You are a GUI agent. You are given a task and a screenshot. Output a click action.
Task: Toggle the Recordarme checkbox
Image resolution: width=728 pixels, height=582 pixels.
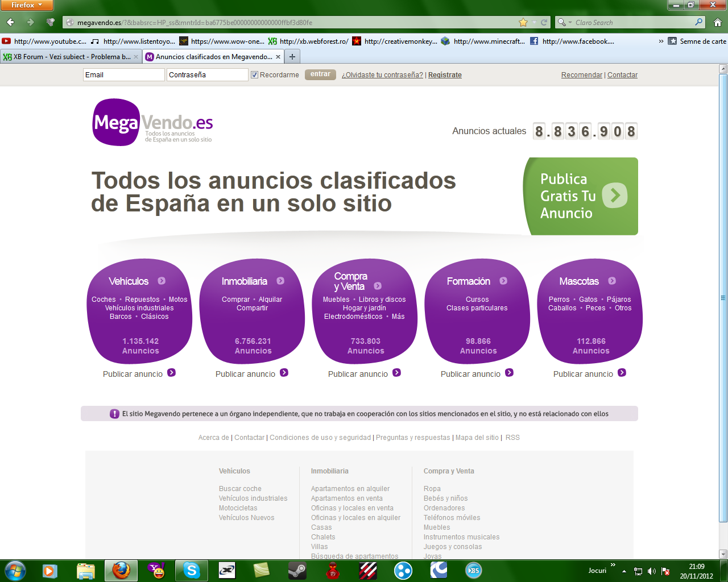(255, 74)
